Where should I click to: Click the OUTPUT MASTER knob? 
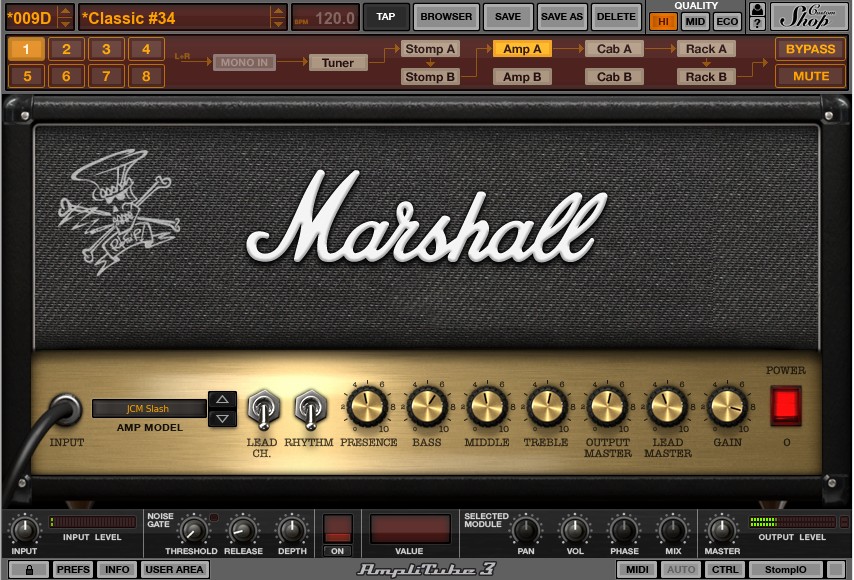pyautogui.click(x=607, y=406)
